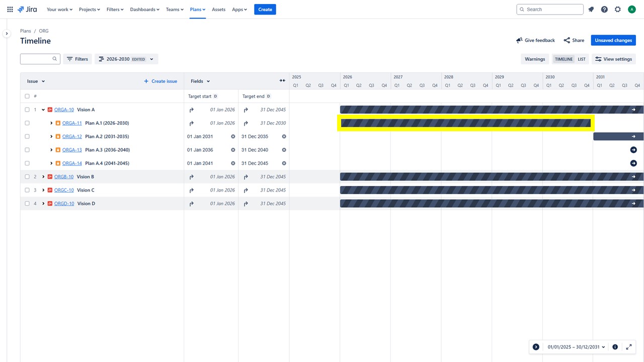The height and width of the screenshot is (362, 644).
Task: Clear target start date for ORGA-12
Action: pos(233,136)
